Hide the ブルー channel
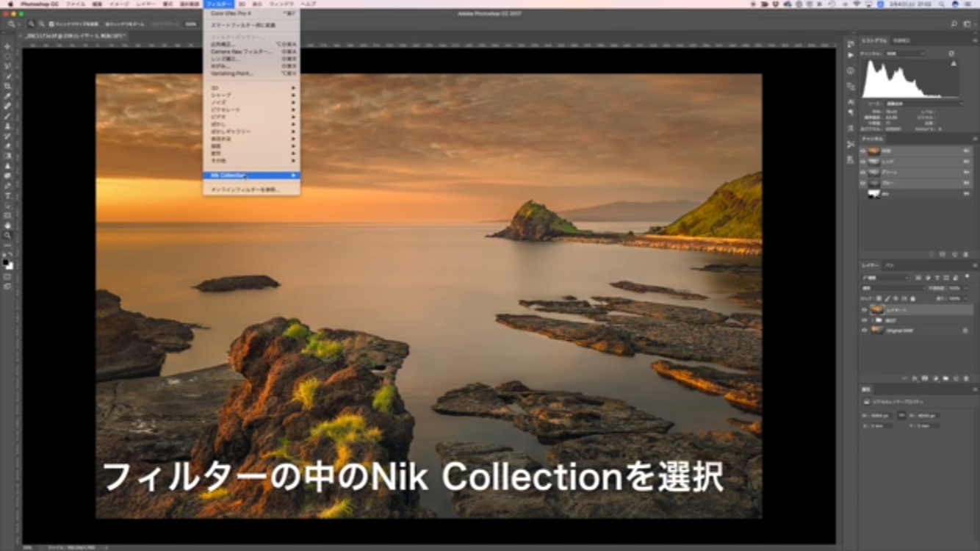Viewport: 980px width, 551px height. click(863, 182)
